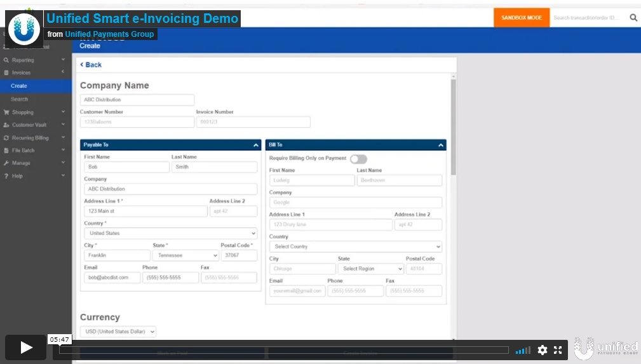Viewport: 641px width, 364px height.
Task: Click Bill To City field Chicago
Action: point(302,269)
